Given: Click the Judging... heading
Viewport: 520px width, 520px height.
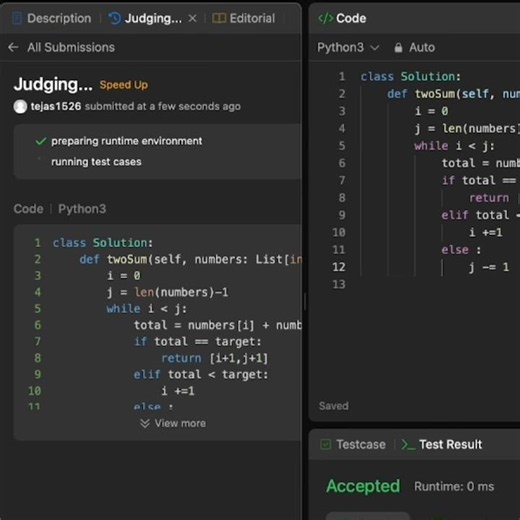Looking at the screenshot, I should 53,84.
